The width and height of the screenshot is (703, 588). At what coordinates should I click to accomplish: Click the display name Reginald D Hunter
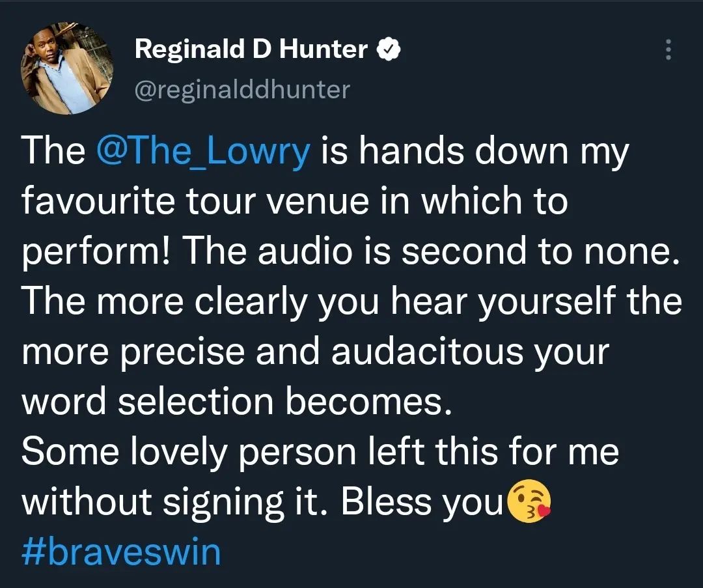[x=251, y=49]
